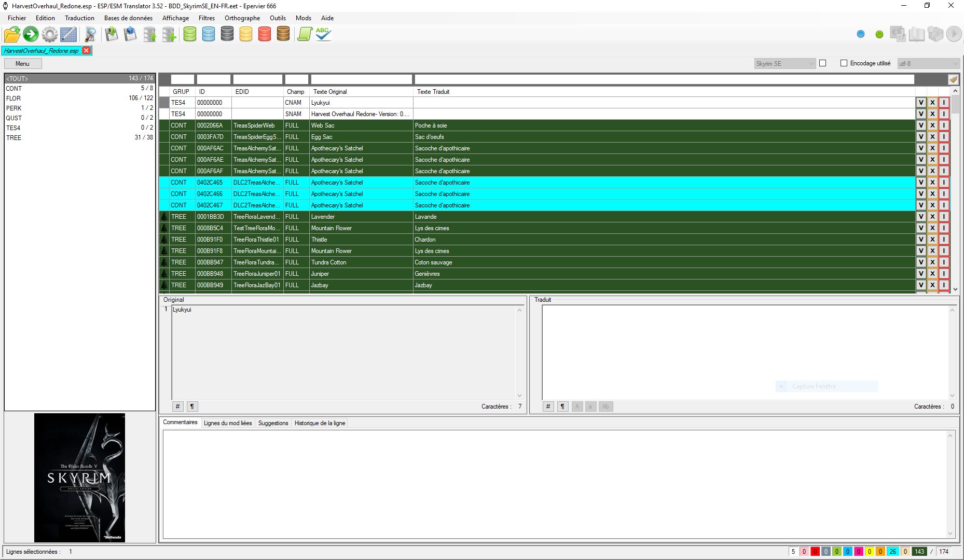Click the floppy disk with blue up arrow
The image size is (964, 560).
(130, 35)
